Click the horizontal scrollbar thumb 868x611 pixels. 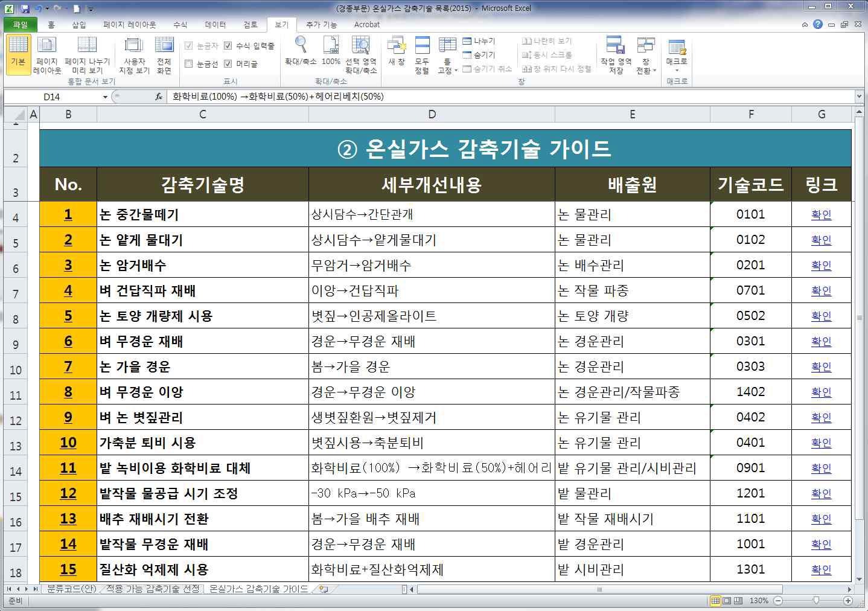tap(599, 589)
